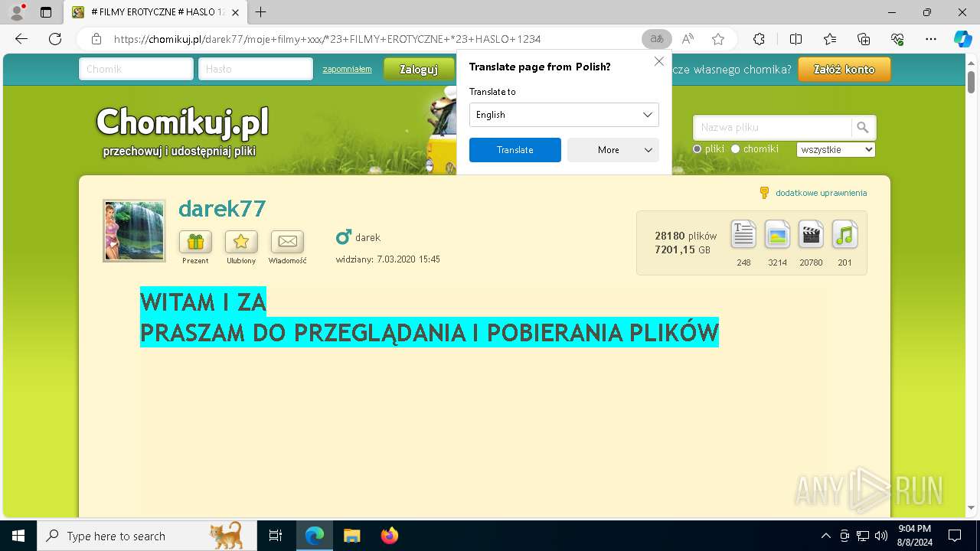
Task: Send a Prezent gift to darek77
Action: (195, 242)
